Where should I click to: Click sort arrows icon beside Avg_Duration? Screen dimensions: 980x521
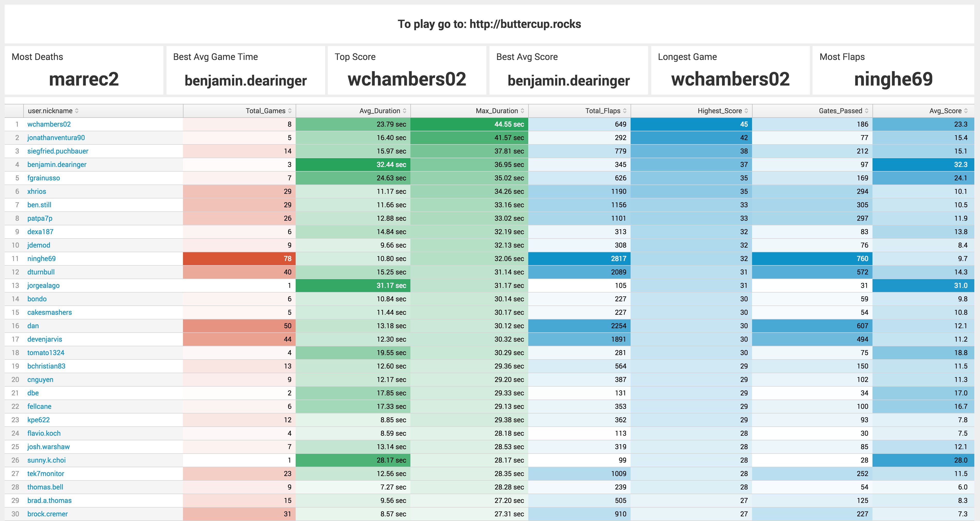(x=404, y=111)
